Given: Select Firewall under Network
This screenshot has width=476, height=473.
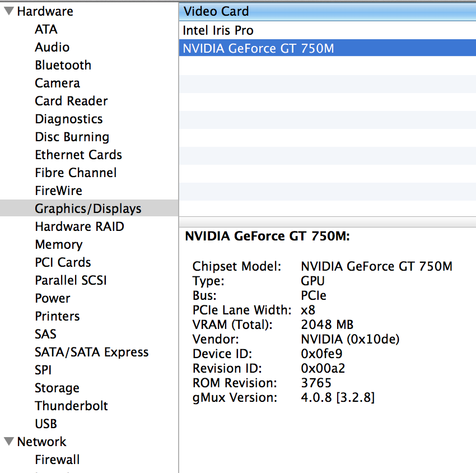Looking at the screenshot, I should pos(57,460).
